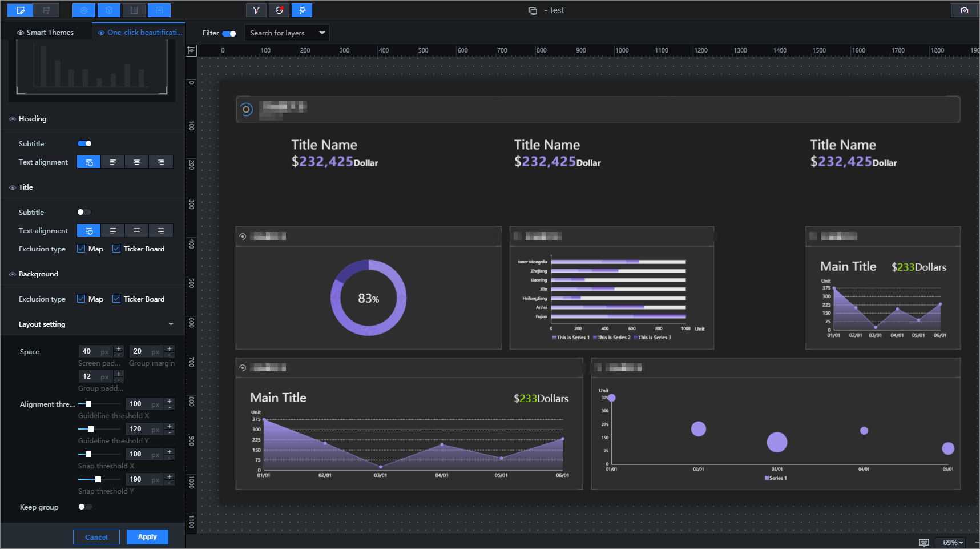Click the refresh icon with red dot
Image resolution: width=980 pixels, height=549 pixels.
click(279, 10)
